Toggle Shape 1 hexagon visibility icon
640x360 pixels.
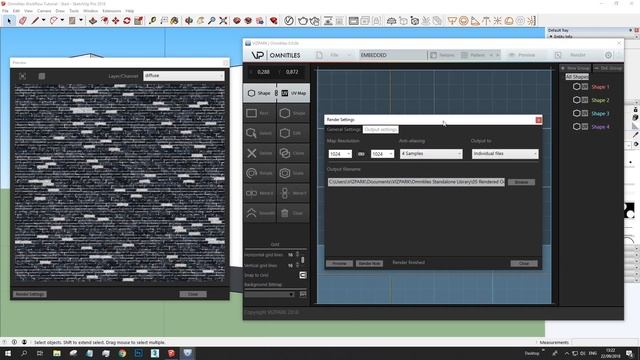point(576,87)
